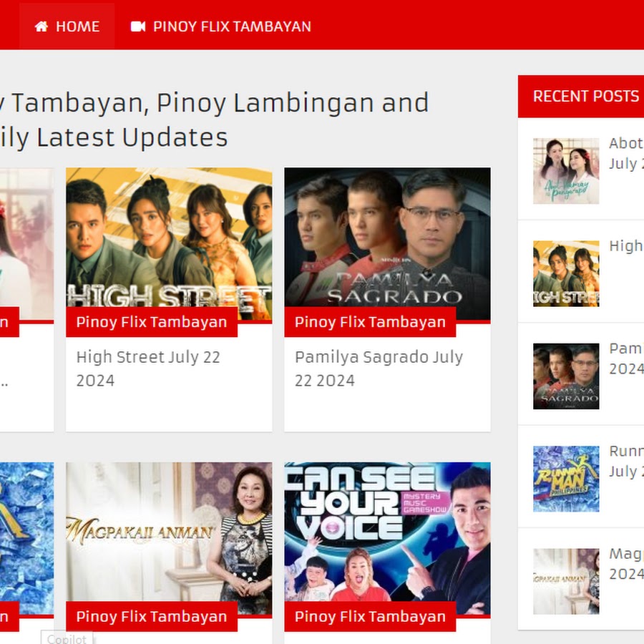Open Running Man Philippines thumbnail in Recent Posts
644x644 pixels.
click(x=566, y=479)
